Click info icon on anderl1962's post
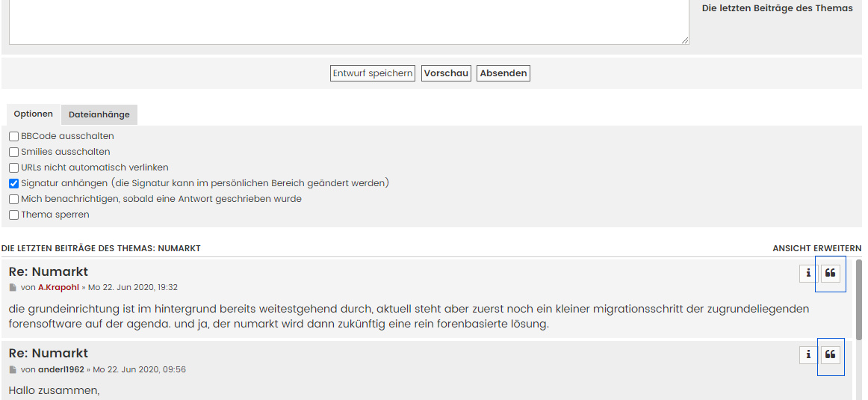This screenshot has width=868, height=400. [x=808, y=355]
